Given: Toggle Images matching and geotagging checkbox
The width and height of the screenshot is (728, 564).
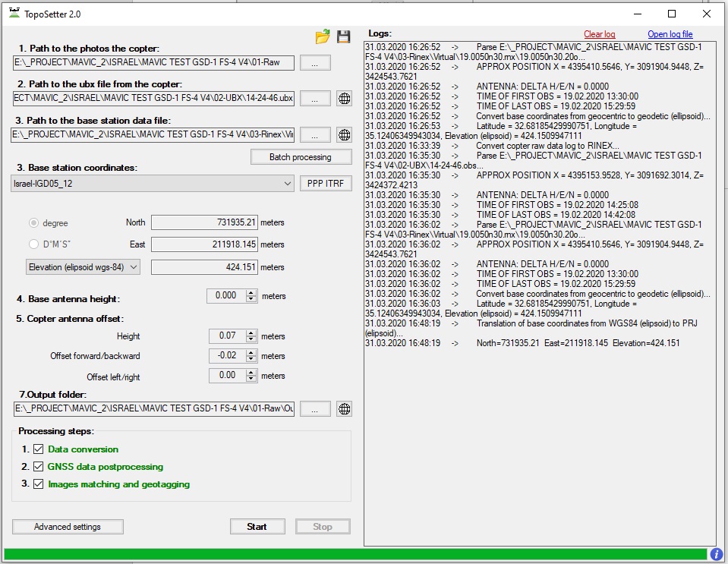Looking at the screenshot, I should (x=39, y=484).
